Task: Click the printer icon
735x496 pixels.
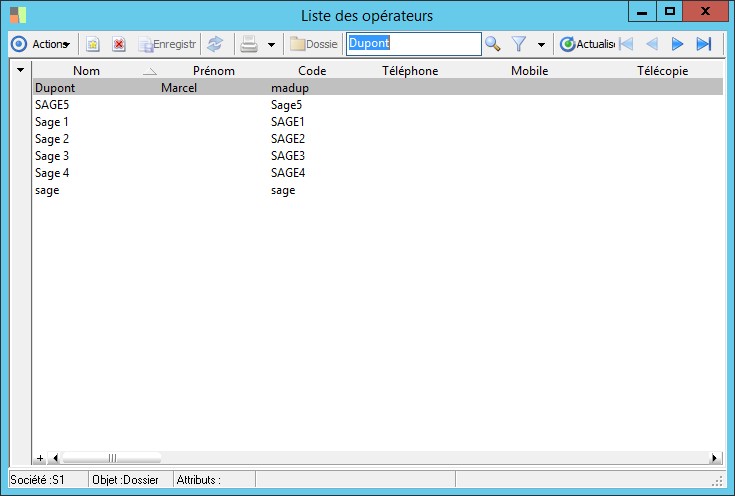Action: coord(249,44)
